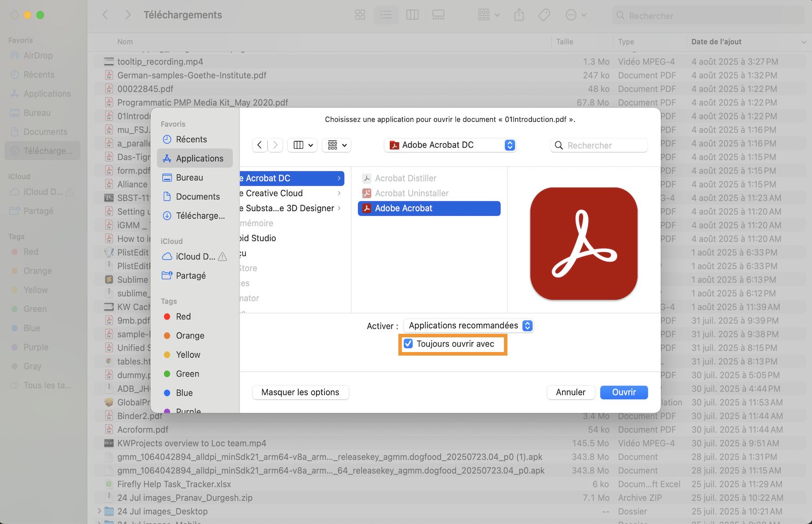Screen dimensions: 812x524
Task: Switch Finder to grid view
Action: click(x=360, y=15)
